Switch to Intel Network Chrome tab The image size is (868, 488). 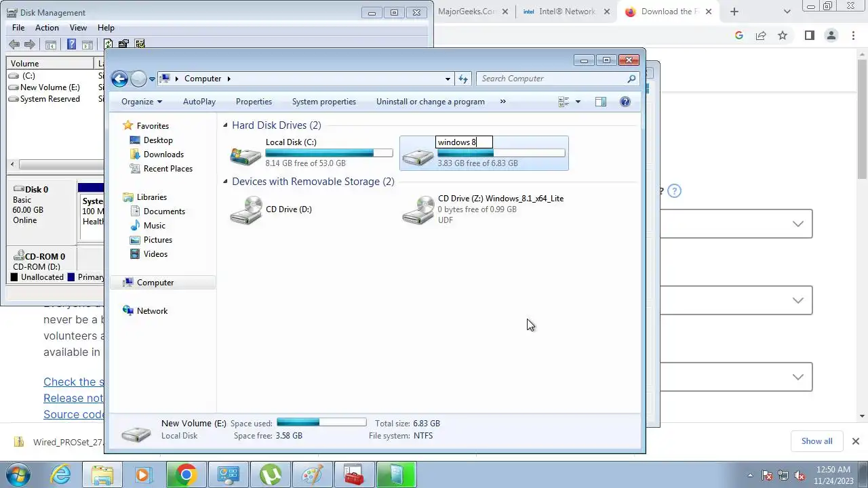click(567, 12)
